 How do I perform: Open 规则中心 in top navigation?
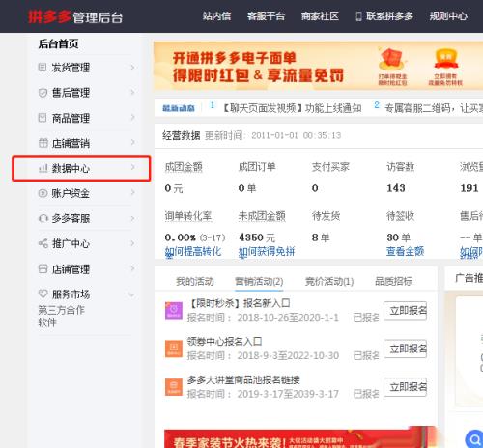click(x=448, y=16)
